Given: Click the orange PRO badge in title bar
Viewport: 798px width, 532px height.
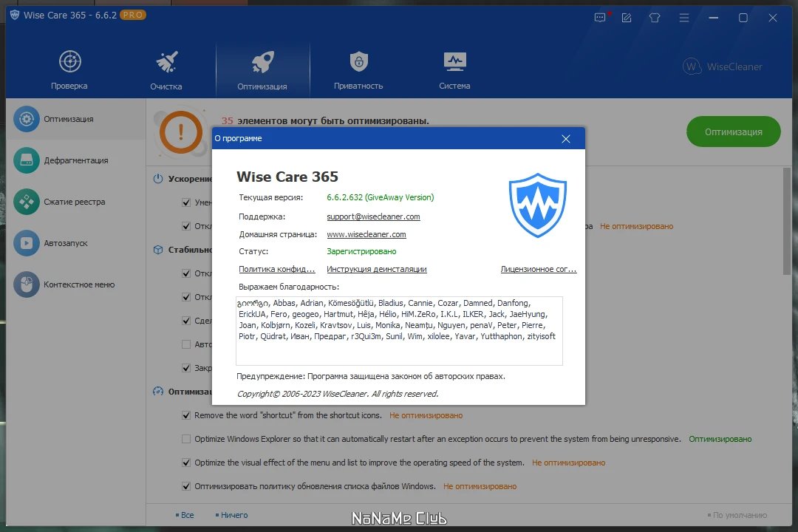Looking at the screenshot, I should [x=133, y=15].
